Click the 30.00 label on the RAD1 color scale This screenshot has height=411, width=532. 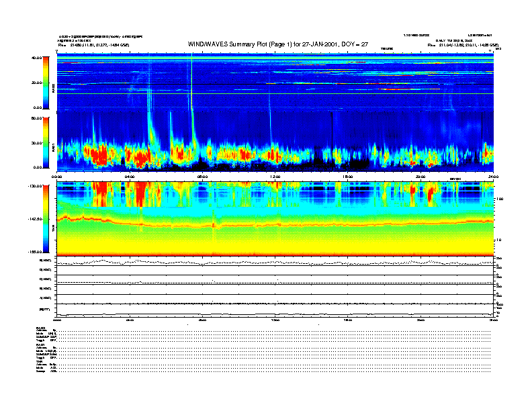pyautogui.click(x=36, y=143)
